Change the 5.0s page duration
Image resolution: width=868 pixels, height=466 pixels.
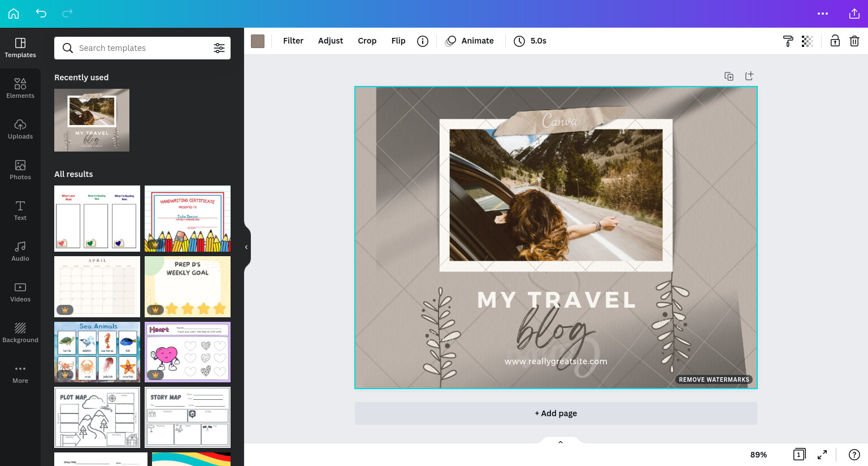coord(530,41)
